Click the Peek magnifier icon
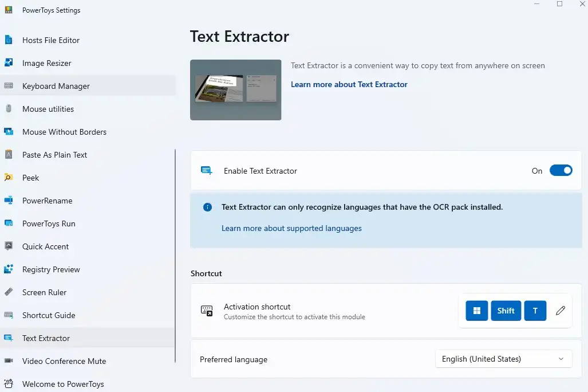Image resolution: width=588 pixels, height=392 pixels. coord(9,177)
